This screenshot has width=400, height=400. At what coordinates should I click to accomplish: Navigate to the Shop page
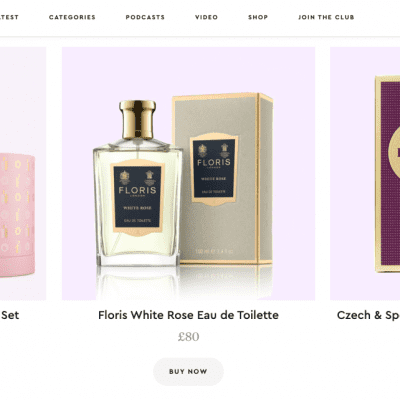258,17
